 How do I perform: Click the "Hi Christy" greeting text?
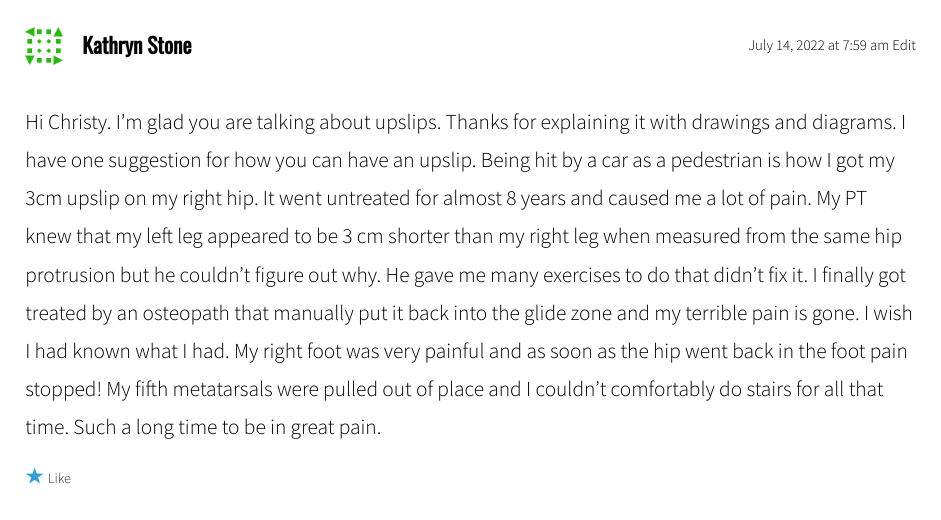click(x=66, y=123)
